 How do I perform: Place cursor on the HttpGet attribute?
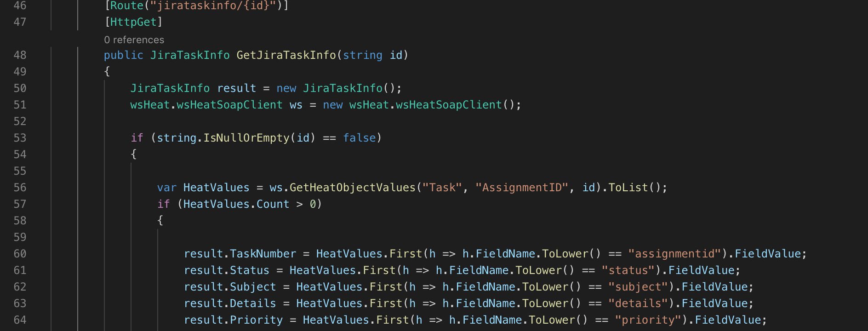tap(133, 22)
